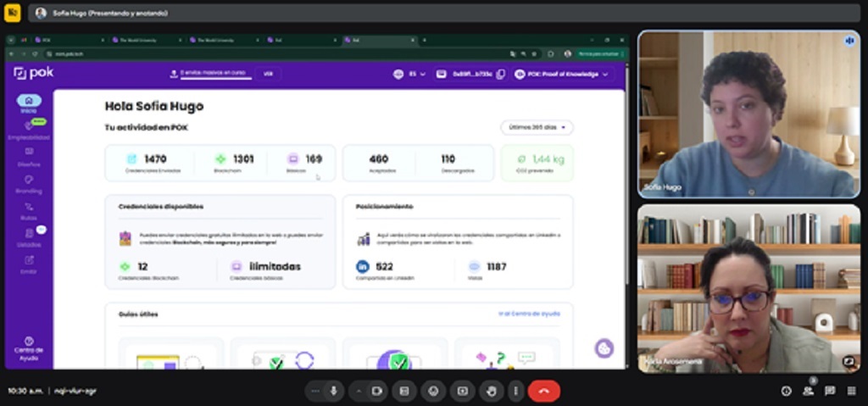Reload the page in browser toolbar

click(34, 53)
